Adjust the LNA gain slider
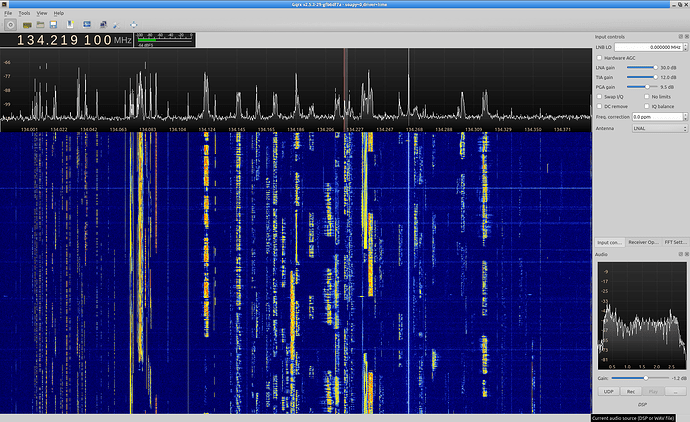690x422 pixels. [x=642, y=67]
